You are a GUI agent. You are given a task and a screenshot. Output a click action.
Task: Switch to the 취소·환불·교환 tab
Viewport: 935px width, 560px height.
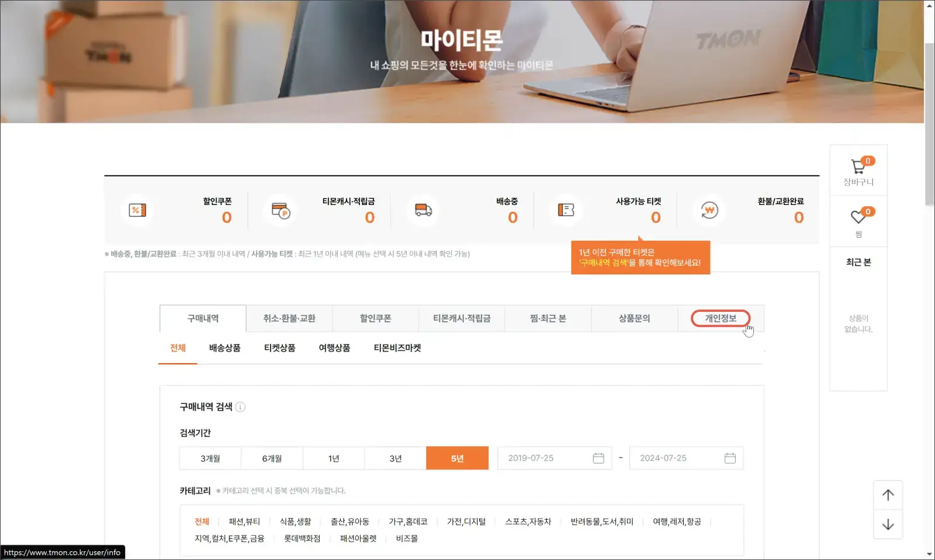(289, 318)
